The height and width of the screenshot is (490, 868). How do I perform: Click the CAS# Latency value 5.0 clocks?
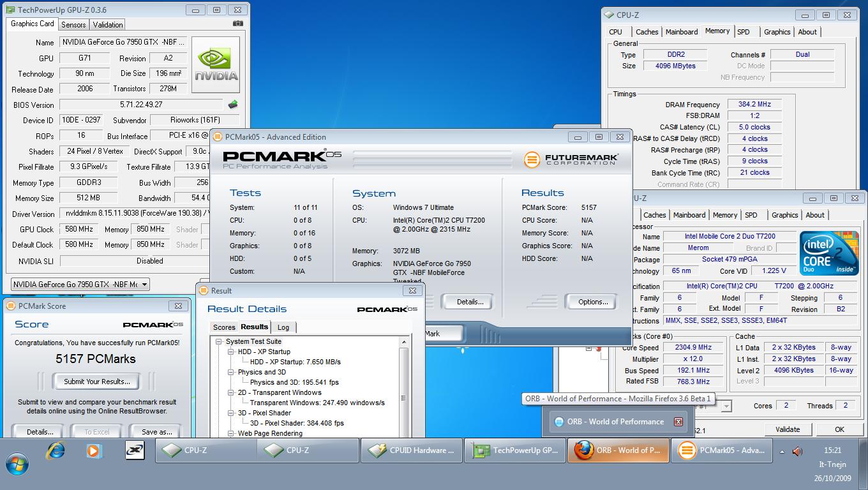[x=754, y=128]
